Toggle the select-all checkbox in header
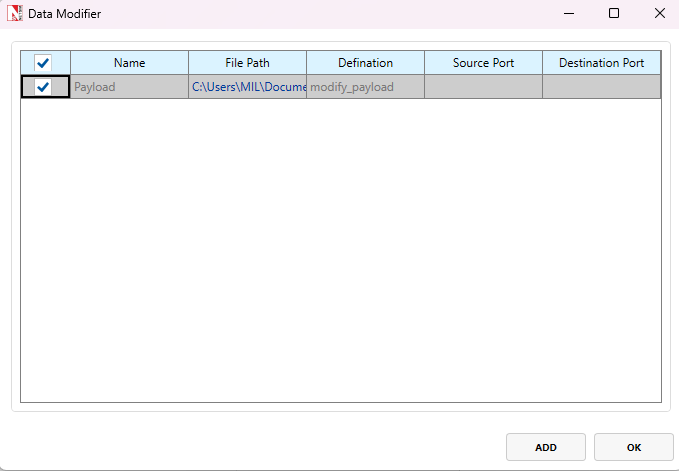679x471 pixels. (x=43, y=63)
